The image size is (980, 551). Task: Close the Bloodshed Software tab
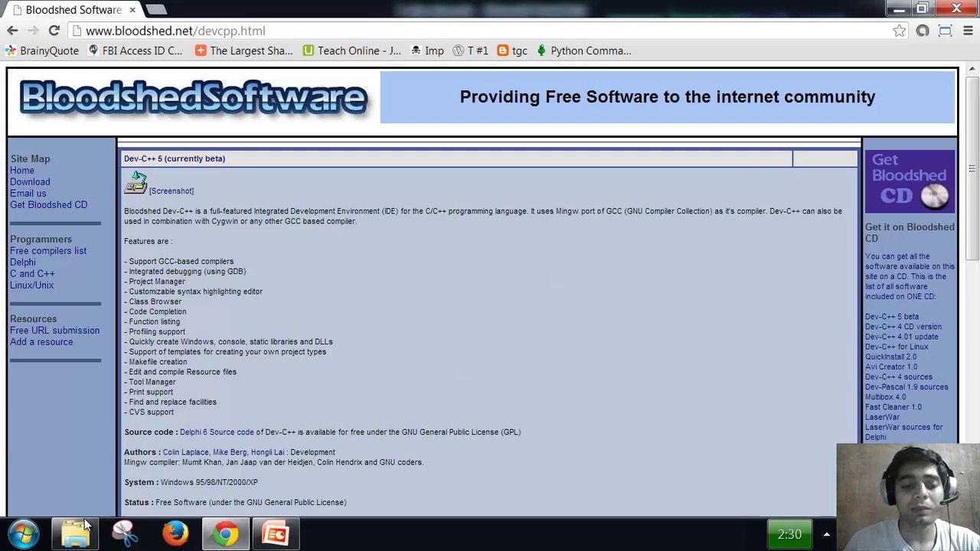132,9
